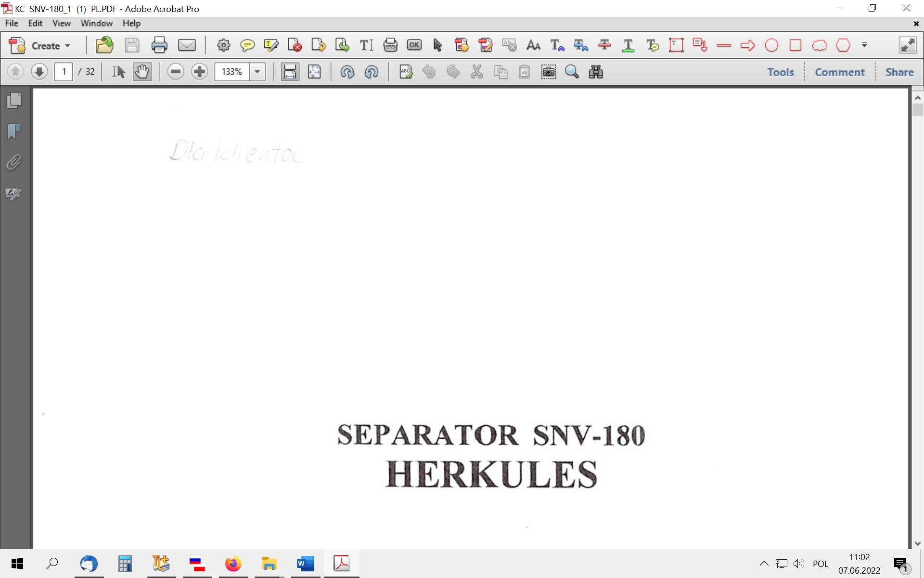Open the Bookmarks panel
Viewport: 924px width, 578px height.
tap(14, 131)
